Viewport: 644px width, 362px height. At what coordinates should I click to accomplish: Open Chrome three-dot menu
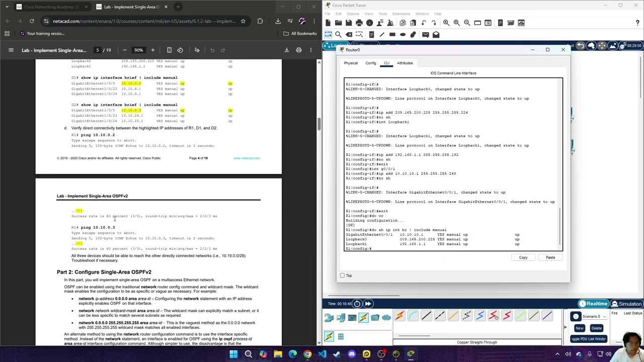314,21
